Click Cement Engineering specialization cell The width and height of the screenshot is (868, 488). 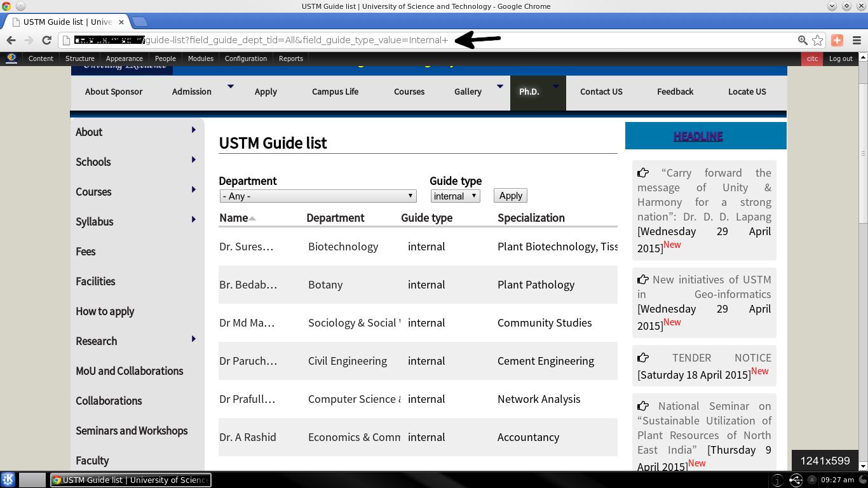546,361
